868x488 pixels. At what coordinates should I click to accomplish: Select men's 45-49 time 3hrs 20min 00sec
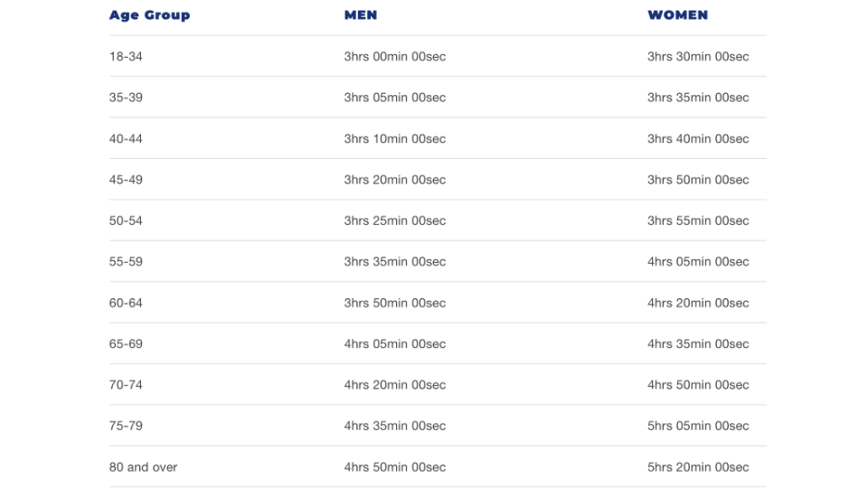(394, 180)
